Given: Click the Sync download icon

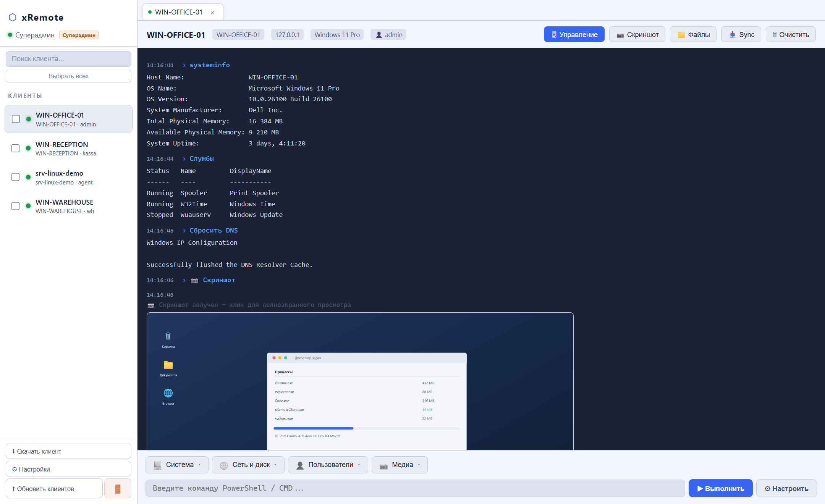Looking at the screenshot, I should point(732,35).
